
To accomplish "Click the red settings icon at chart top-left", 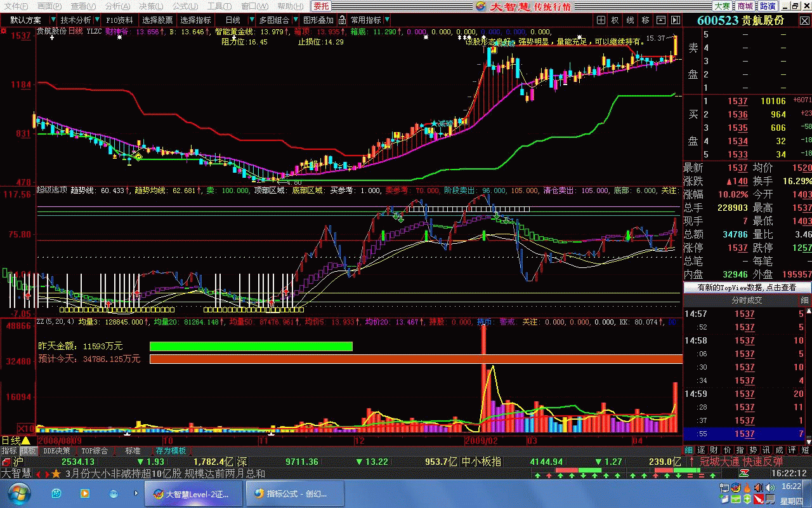I will [4, 30].
